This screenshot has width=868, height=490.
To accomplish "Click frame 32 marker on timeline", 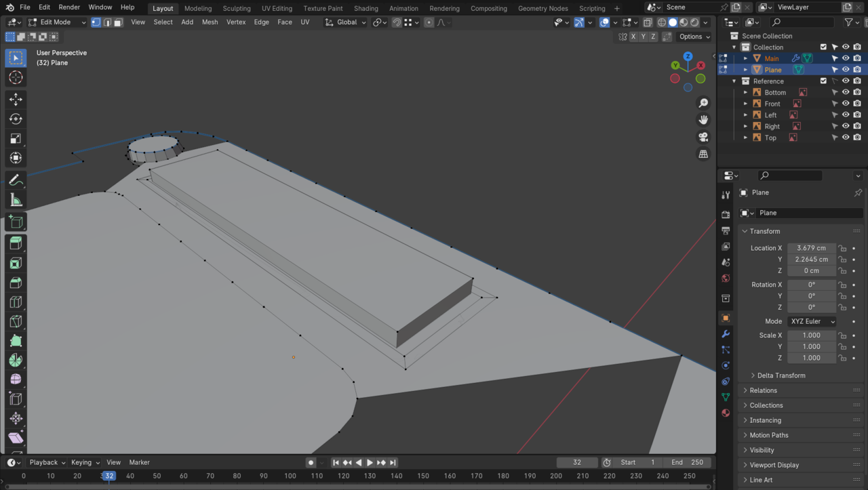I will tap(108, 476).
